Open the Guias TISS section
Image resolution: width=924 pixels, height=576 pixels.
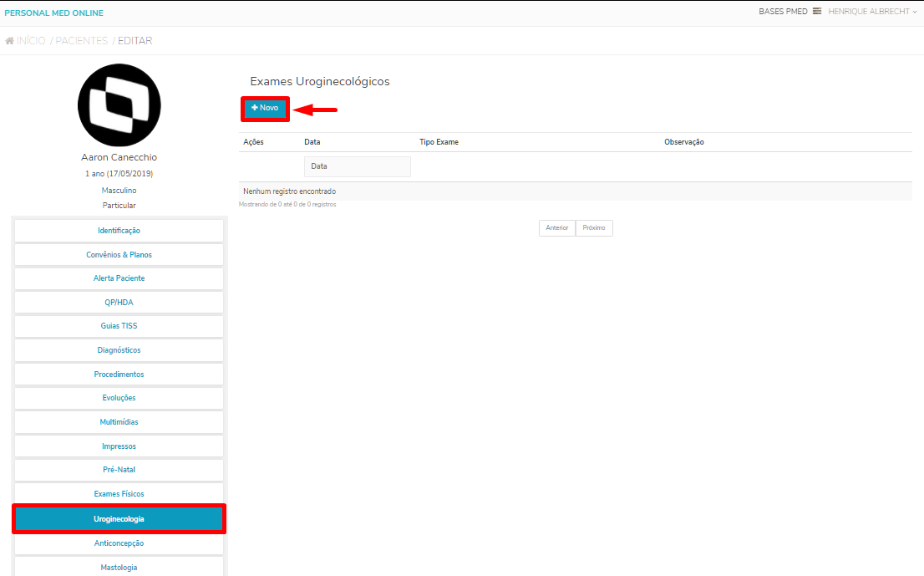tap(119, 326)
